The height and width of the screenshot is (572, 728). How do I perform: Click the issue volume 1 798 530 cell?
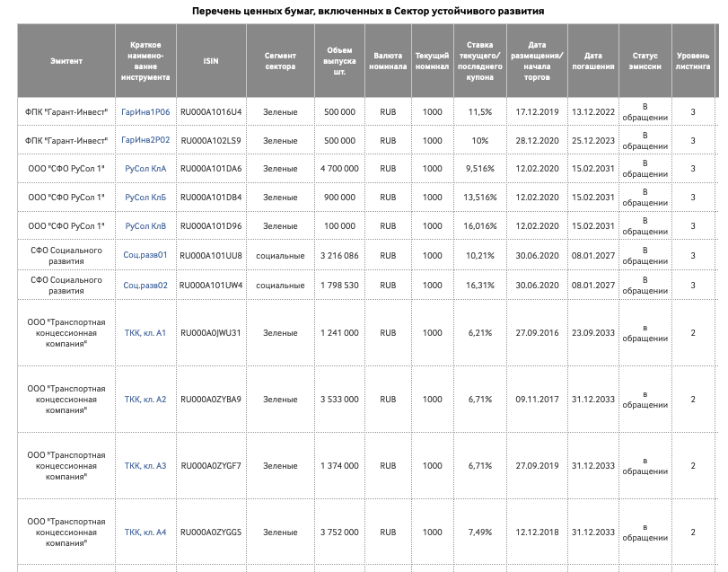pos(339,285)
